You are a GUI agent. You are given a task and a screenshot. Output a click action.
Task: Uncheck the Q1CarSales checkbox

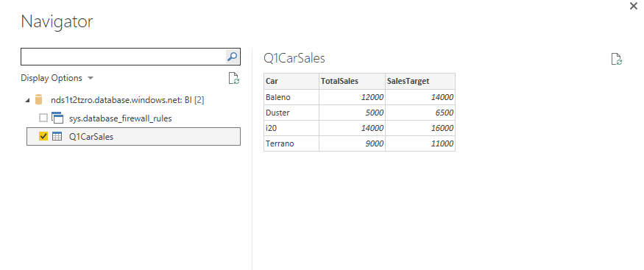(43, 136)
